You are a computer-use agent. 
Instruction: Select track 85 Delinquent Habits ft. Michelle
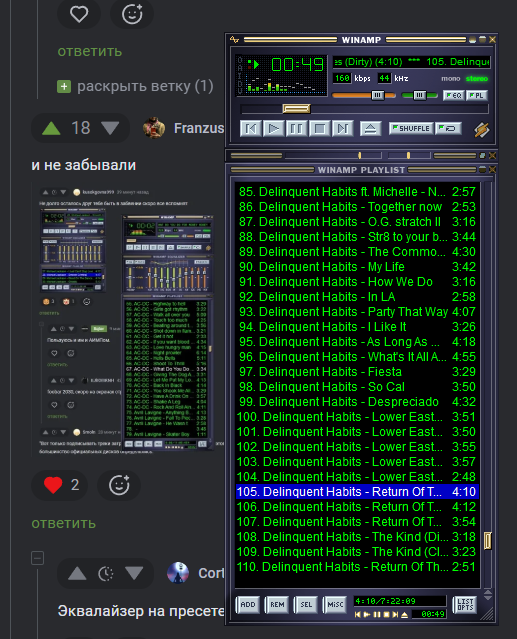click(x=357, y=192)
